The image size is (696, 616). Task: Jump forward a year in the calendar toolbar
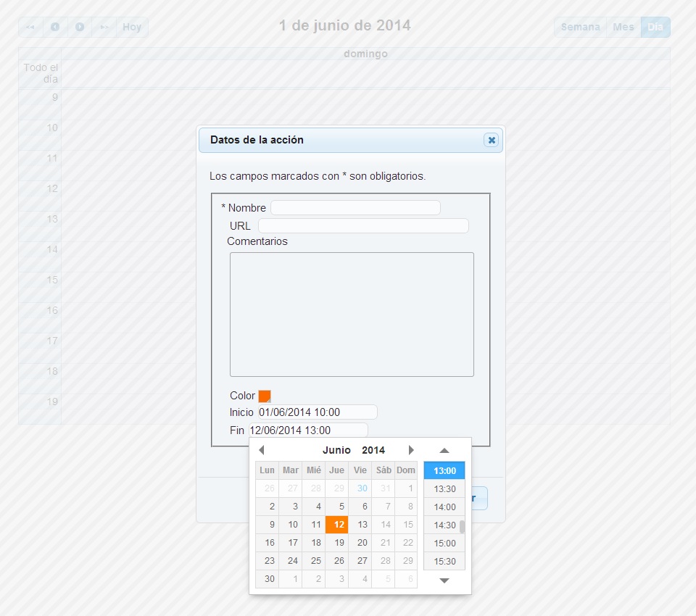click(x=104, y=27)
